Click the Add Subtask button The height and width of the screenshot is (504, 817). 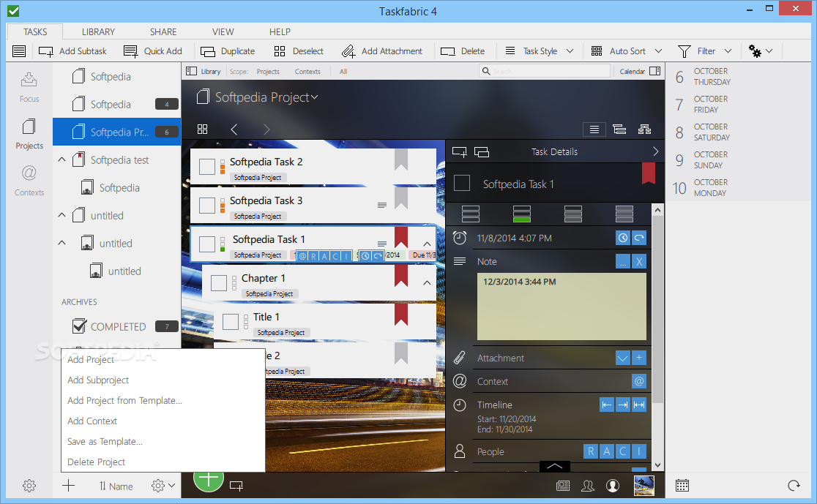click(x=72, y=51)
